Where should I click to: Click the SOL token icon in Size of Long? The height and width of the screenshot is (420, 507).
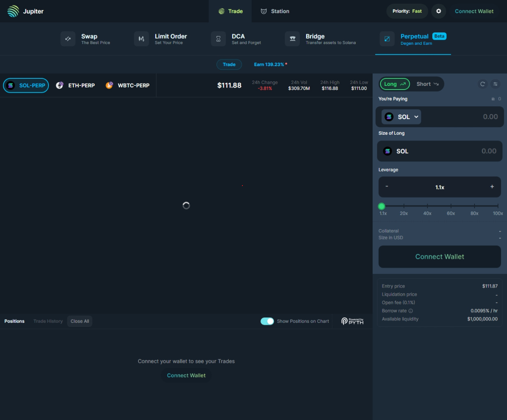click(x=387, y=151)
